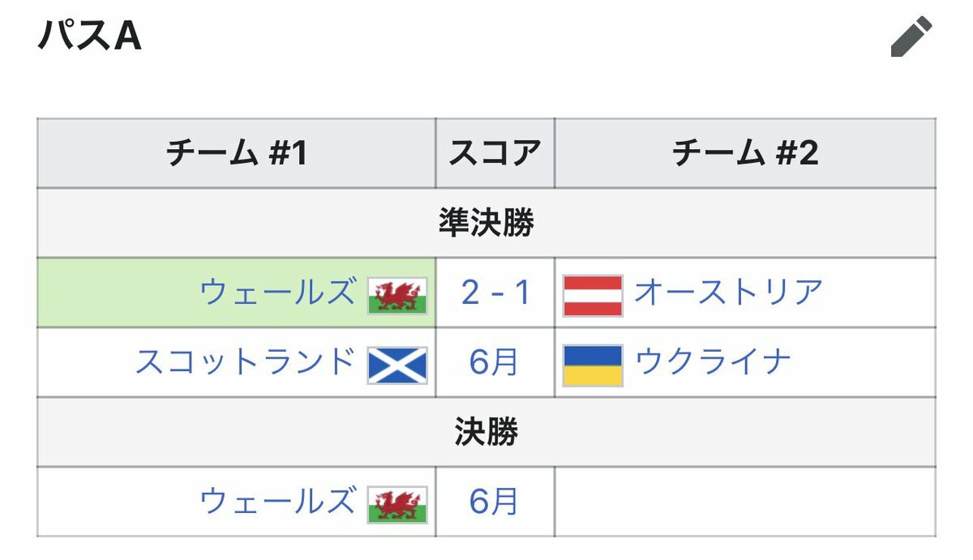Open the ウェールズ link in the 2 - 1 row
The width and height of the screenshot is (973, 560).
coord(277,293)
